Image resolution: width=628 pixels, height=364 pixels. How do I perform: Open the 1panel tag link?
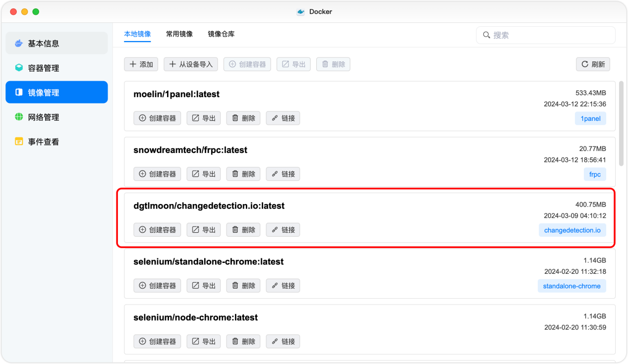[x=590, y=118]
